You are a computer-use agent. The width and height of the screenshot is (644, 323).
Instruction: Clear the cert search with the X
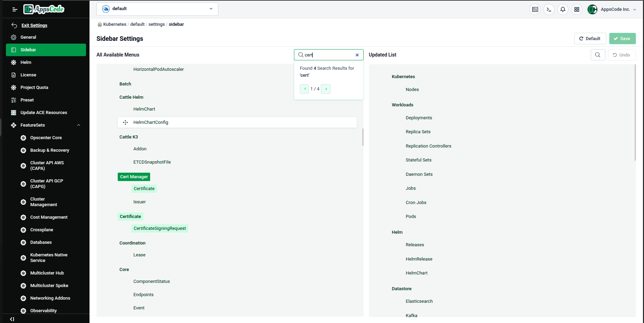[357, 55]
